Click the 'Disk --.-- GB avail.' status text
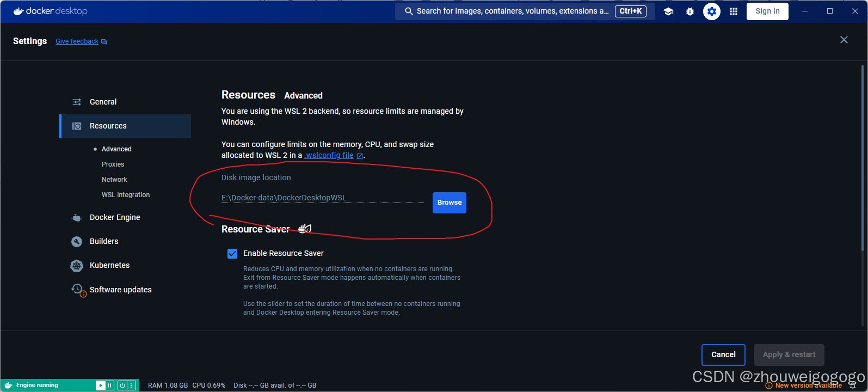This screenshot has height=392, width=868. click(275, 385)
